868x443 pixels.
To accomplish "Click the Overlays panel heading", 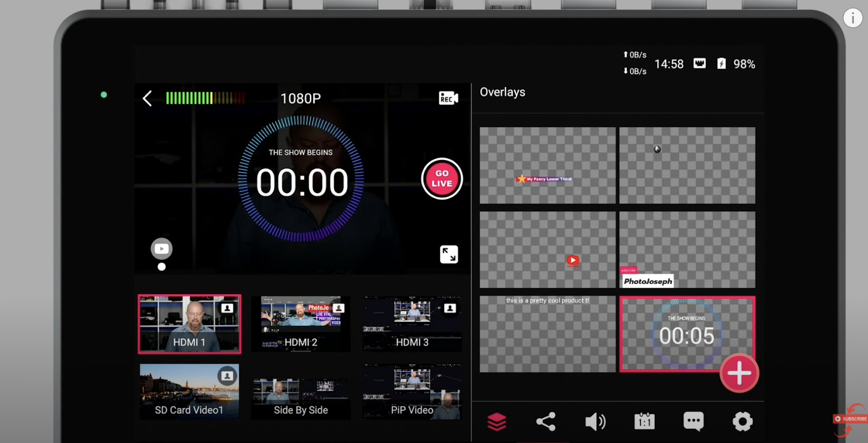I will (x=502, y=92).
